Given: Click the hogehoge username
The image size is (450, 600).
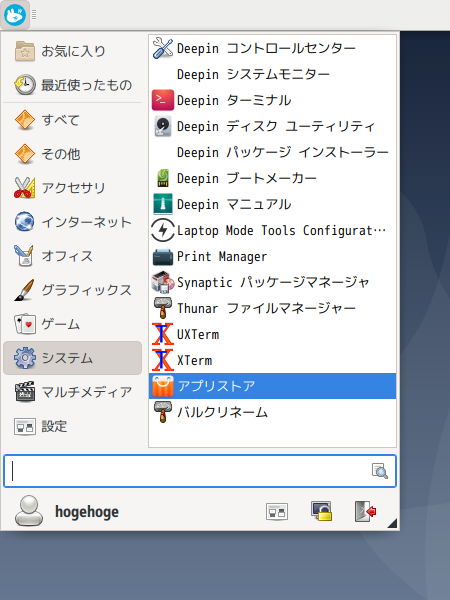Looking at the screenshot, I should pyautogui.click(x=87, y=512).
